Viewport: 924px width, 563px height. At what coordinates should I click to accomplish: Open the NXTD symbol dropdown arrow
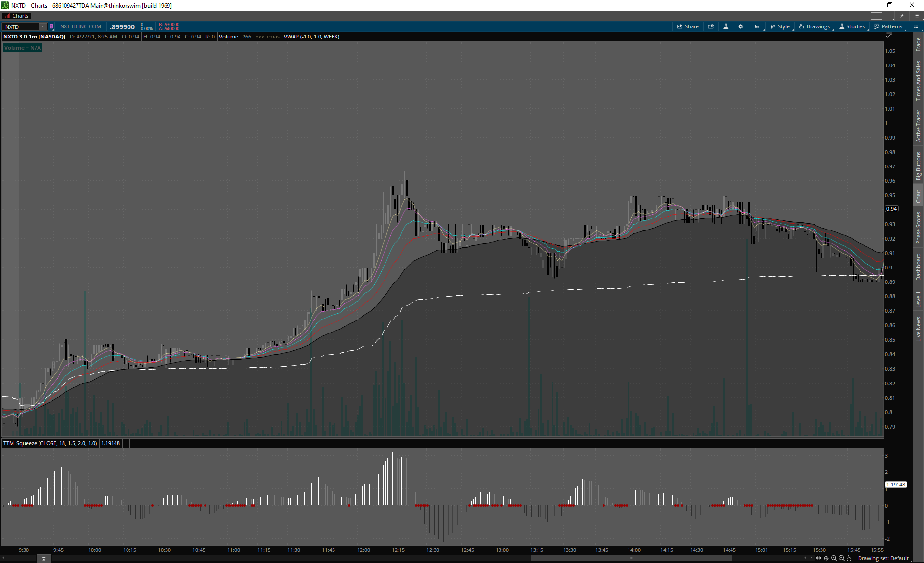(x=43, y=26)
